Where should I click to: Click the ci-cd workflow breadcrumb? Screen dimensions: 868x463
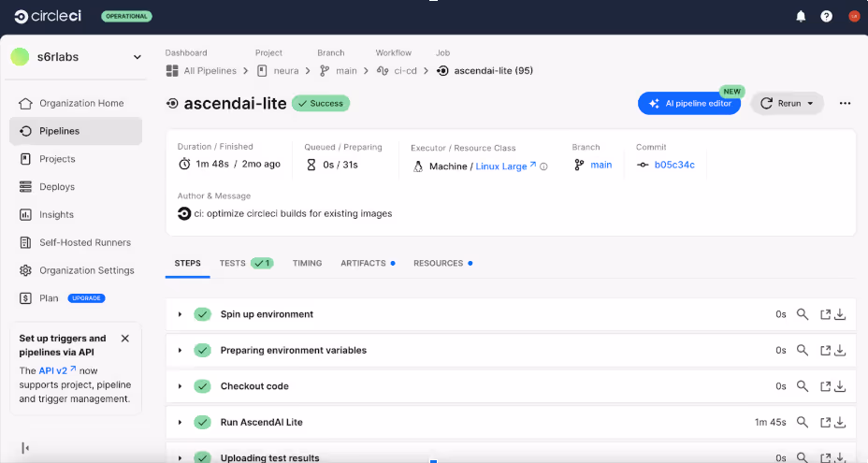tap(397, 71)
